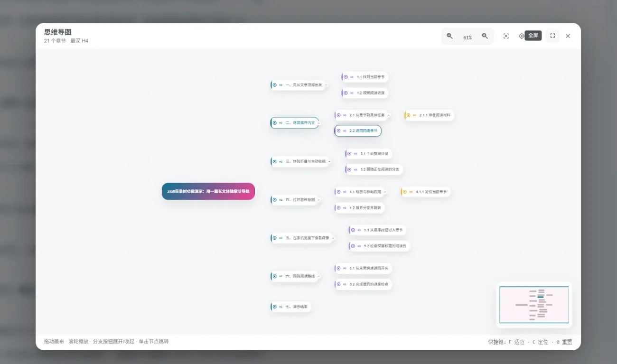Click the 拖动画布 hint text in footer
The width and height of the screenshot is (617, 364).
(x=54, y=342)
